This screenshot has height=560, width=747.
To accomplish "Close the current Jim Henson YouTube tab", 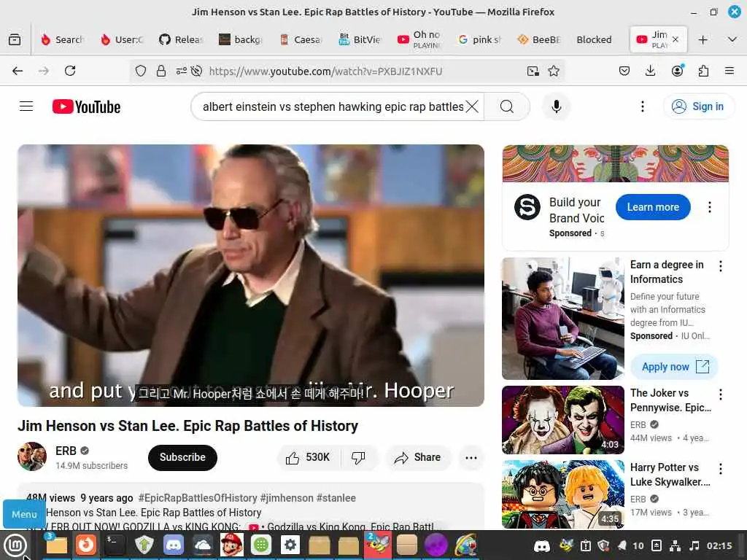I will coord(675,39).
